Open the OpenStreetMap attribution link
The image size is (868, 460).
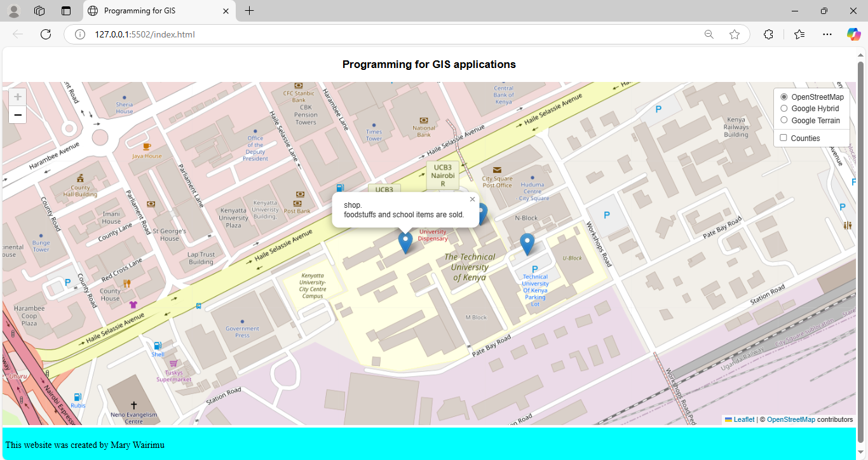790,419
